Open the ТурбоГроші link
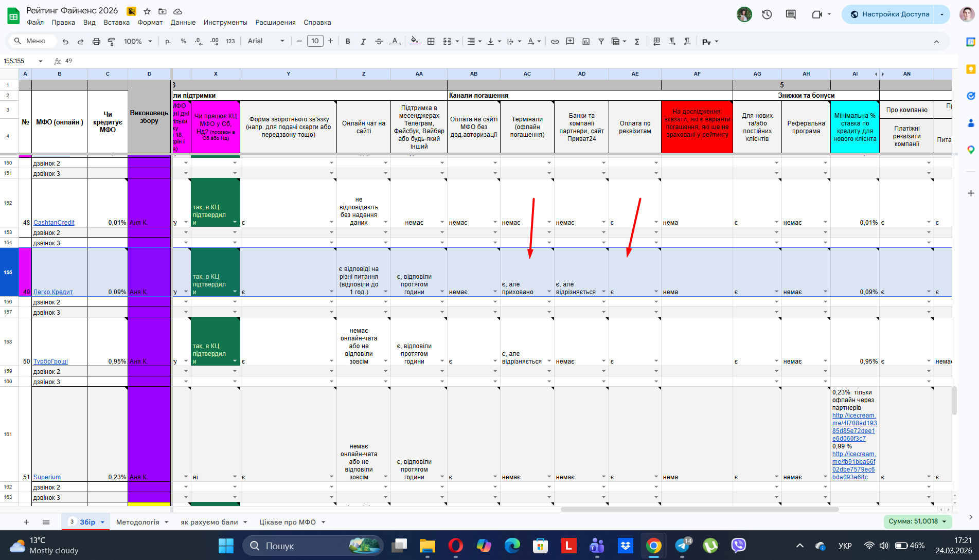The image size is (979, 560). [50, 362]
